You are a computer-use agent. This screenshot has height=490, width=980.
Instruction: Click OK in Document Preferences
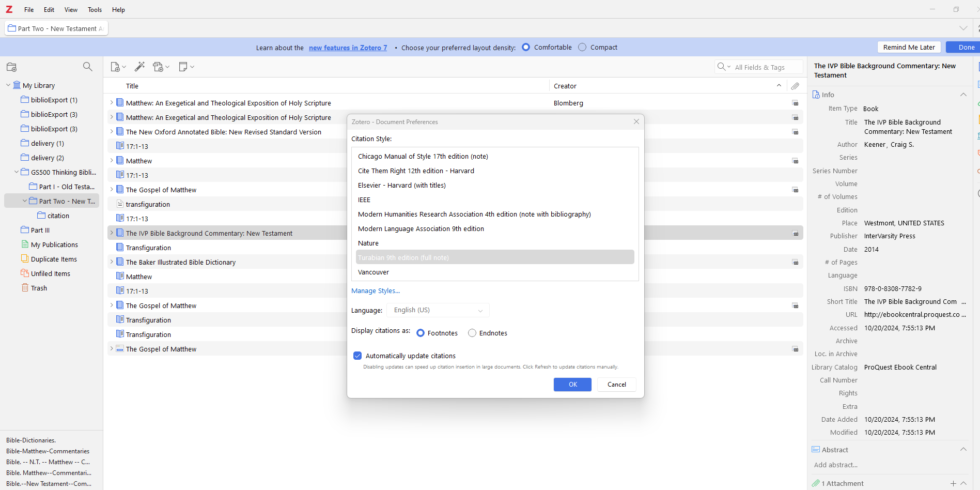click(x=572, y=385)
